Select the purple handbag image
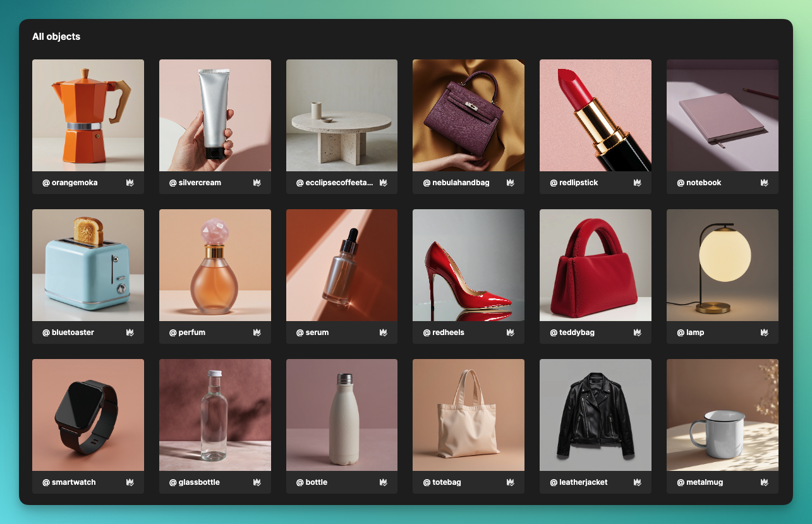 coord(468,115)
